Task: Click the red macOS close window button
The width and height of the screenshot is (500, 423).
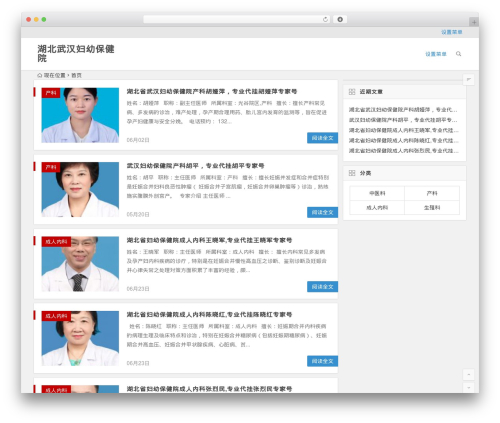Action: [29, 20]
